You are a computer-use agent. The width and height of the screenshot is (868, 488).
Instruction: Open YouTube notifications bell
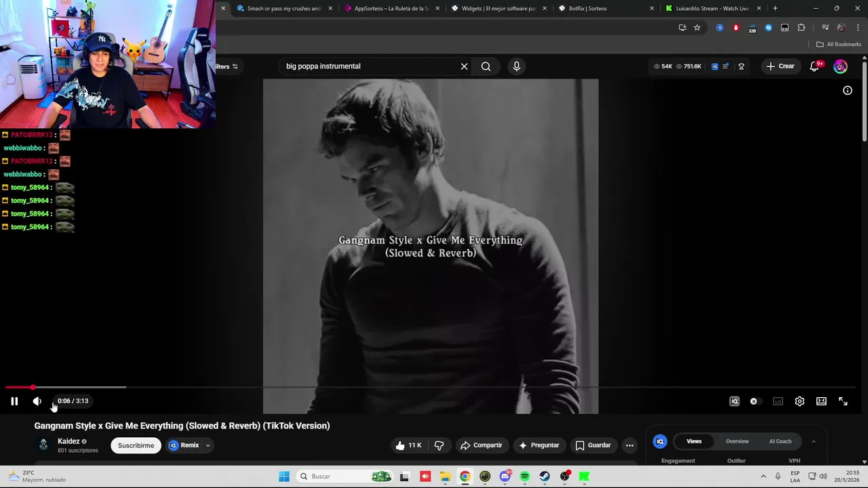click(814, 66)
